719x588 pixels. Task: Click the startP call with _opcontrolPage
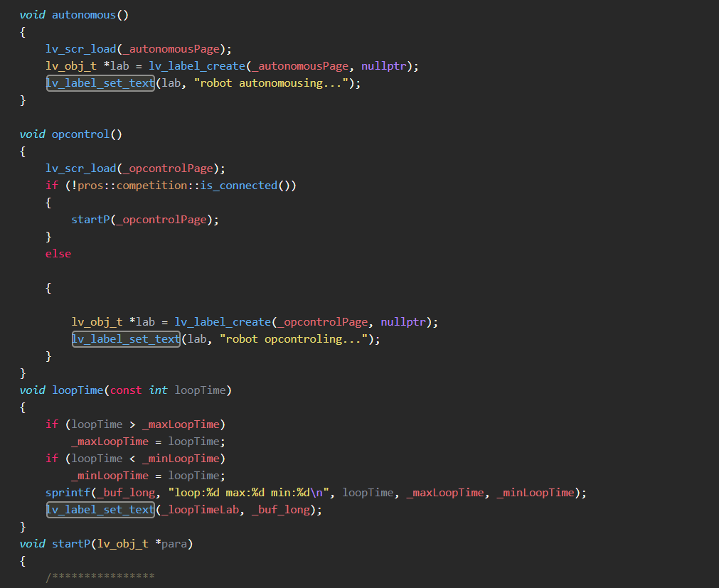(x=90, y=220)
